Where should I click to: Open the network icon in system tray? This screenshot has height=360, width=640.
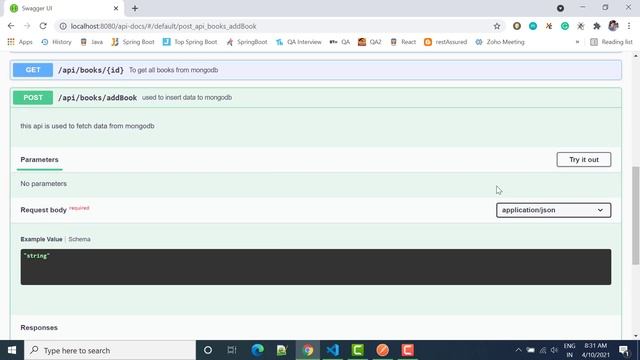(542, 350)
